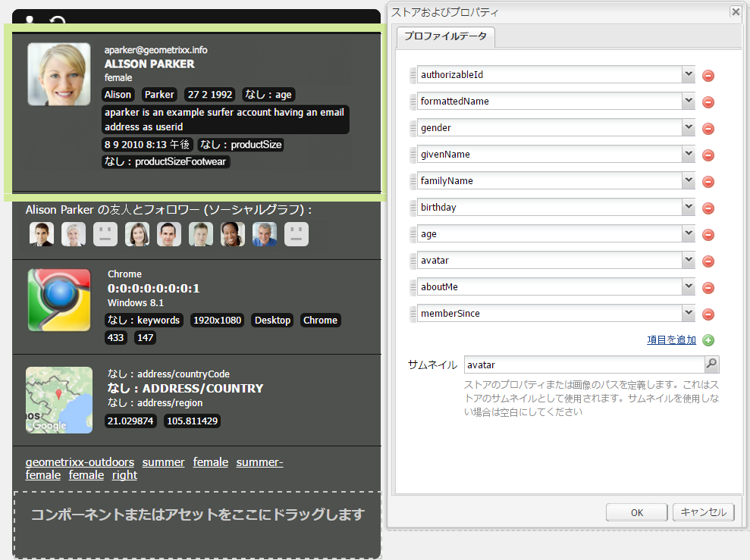Open the gender dropdown arrow
Viewport: 750px width, 560px height.
coord(689,127)
